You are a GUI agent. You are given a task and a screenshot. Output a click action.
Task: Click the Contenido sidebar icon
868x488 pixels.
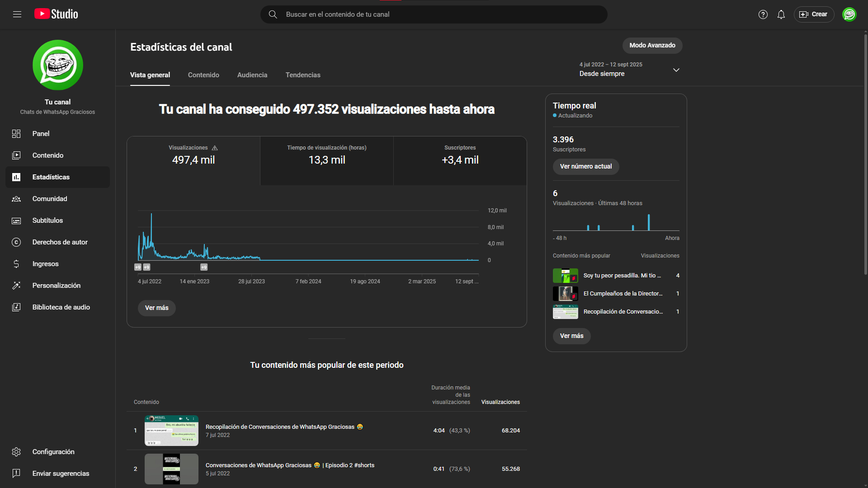coord(16,155)
